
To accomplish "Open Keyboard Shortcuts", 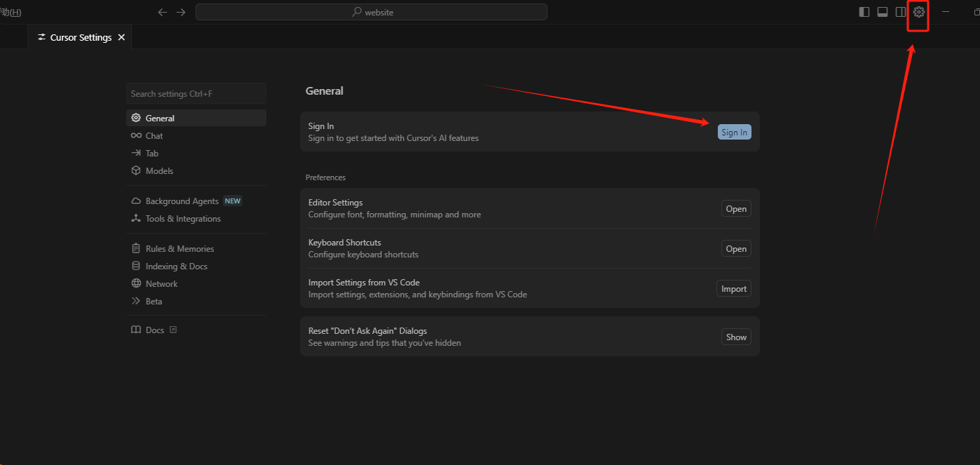I will [x=736, y=248].
